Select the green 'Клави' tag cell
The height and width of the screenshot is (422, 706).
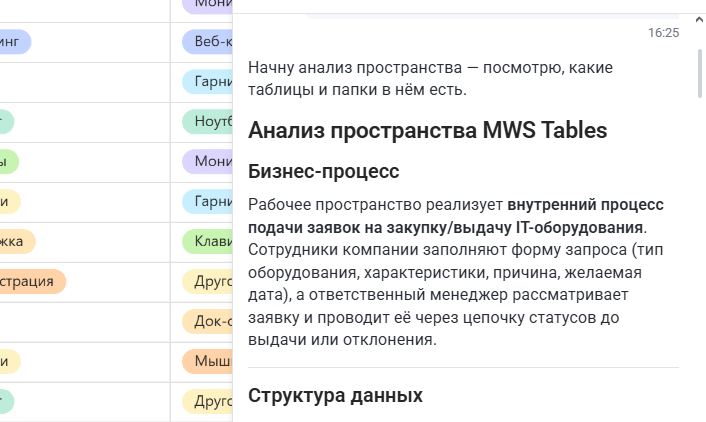[x=207, y=241]
